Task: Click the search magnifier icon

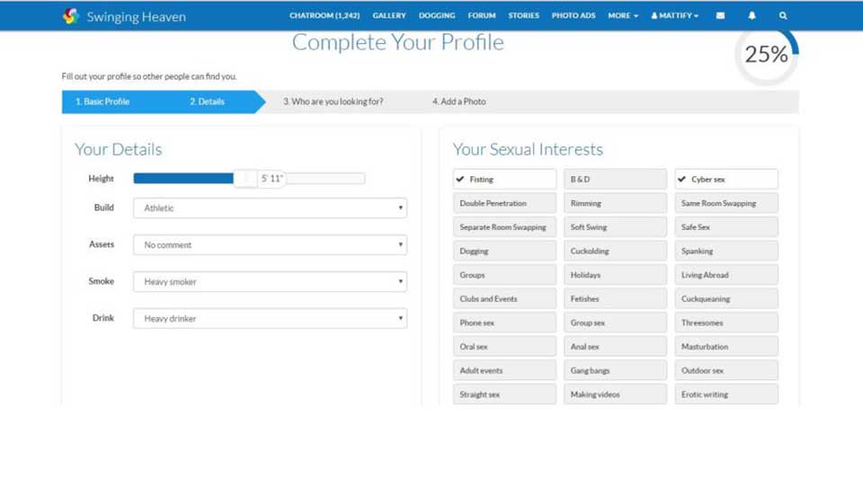Action: [783, 15]
